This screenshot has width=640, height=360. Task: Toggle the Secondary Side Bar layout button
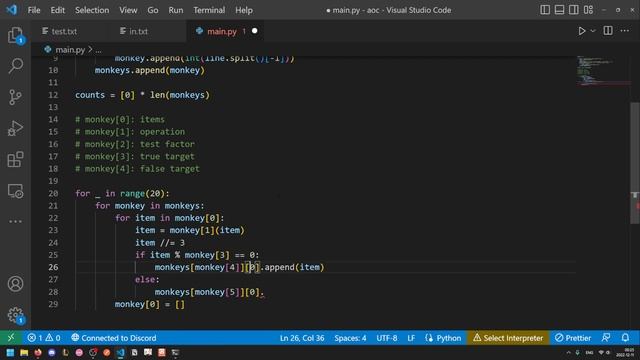pyautogui.click(x=573, y=10)
